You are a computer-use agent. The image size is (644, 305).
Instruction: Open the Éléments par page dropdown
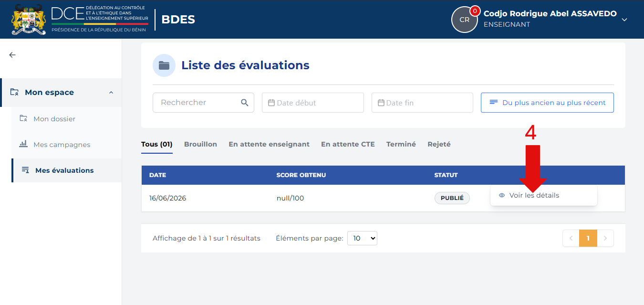pyautogui.click(x=362, y=238)
